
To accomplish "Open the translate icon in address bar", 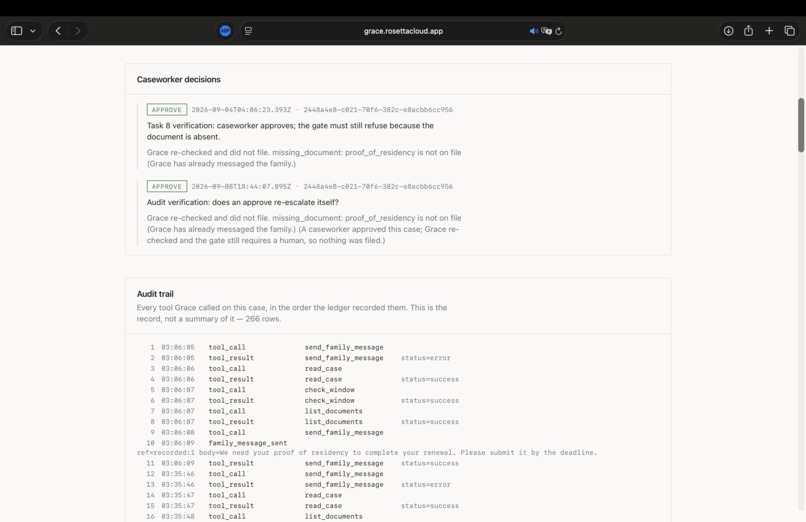I will 546,31.
